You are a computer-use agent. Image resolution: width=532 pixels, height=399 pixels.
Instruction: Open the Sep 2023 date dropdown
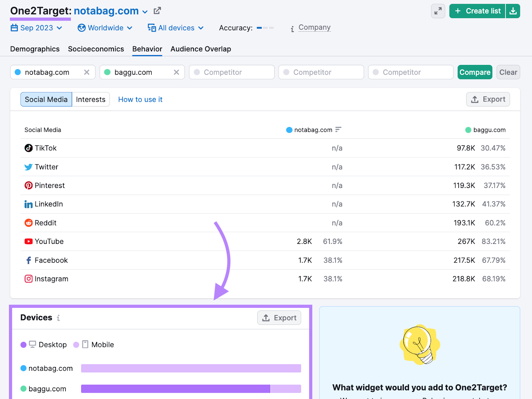[x=37, y=28]
